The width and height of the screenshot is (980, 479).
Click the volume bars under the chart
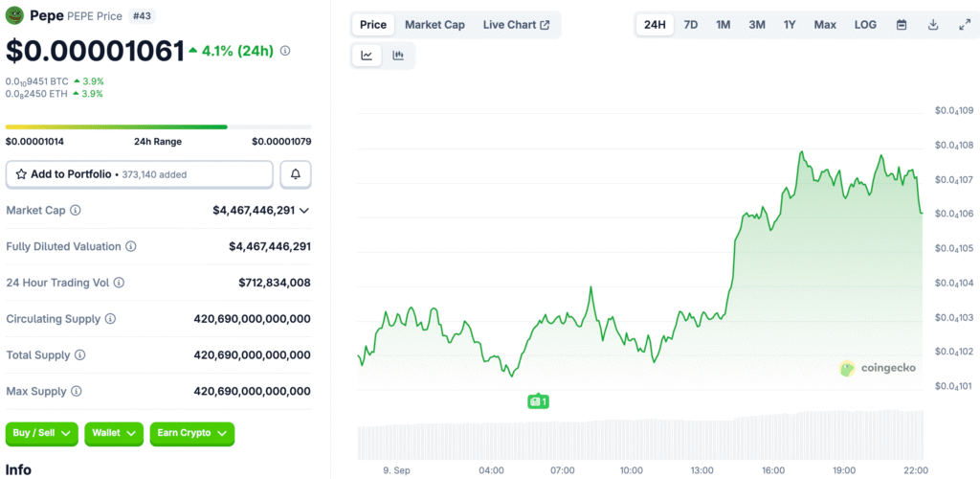coord(640,436)
